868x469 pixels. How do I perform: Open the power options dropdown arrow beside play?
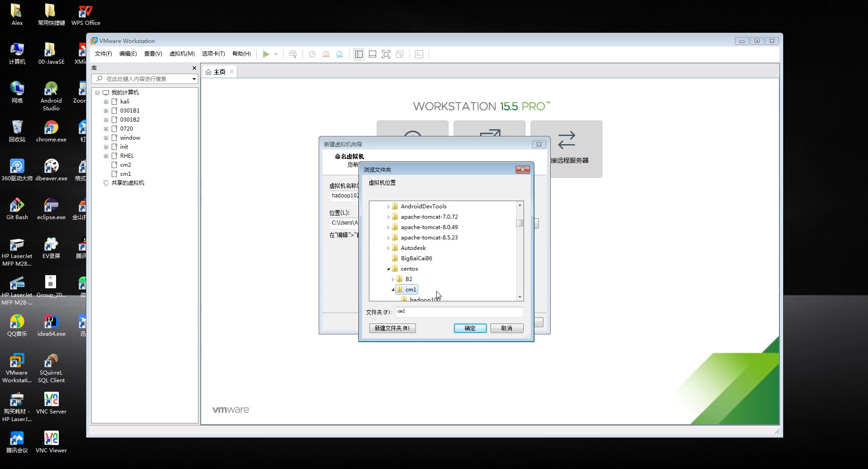(276, 54)
